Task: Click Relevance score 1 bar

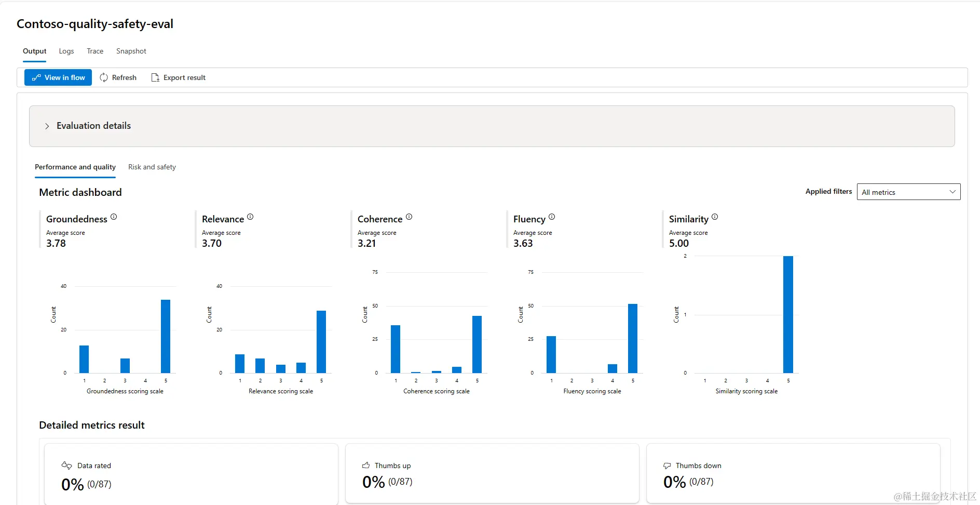Action: pyautogui.click(x=240, y=364)
